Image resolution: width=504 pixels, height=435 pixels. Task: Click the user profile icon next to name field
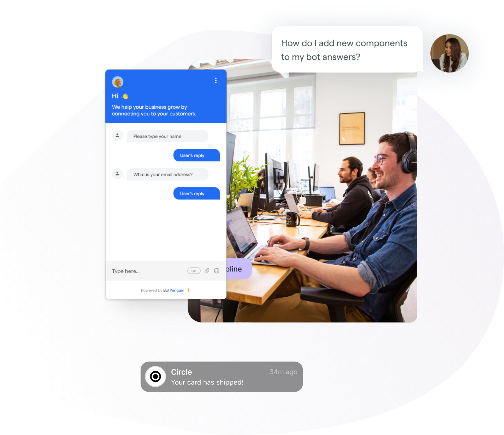[118, 136]
